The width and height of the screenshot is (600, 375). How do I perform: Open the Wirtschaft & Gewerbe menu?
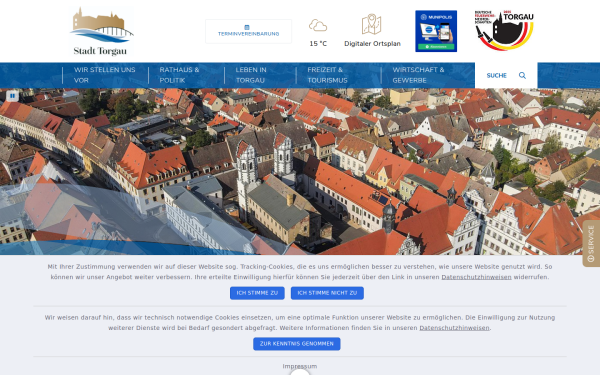tap(418, 75)
